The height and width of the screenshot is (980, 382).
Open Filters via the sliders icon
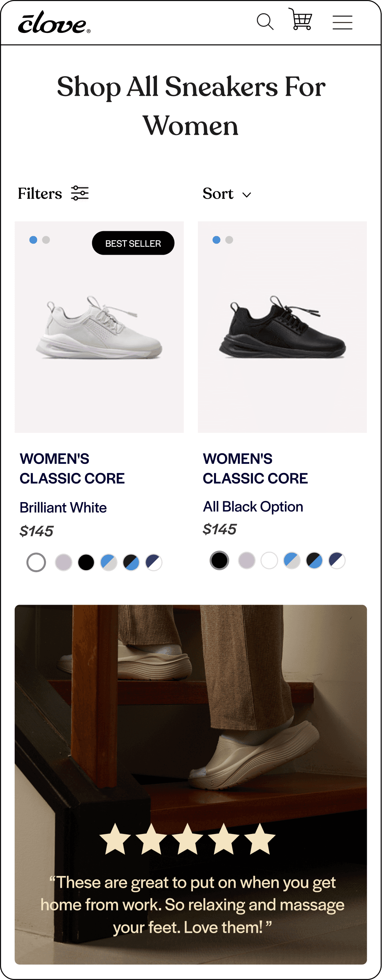(80, 193)
